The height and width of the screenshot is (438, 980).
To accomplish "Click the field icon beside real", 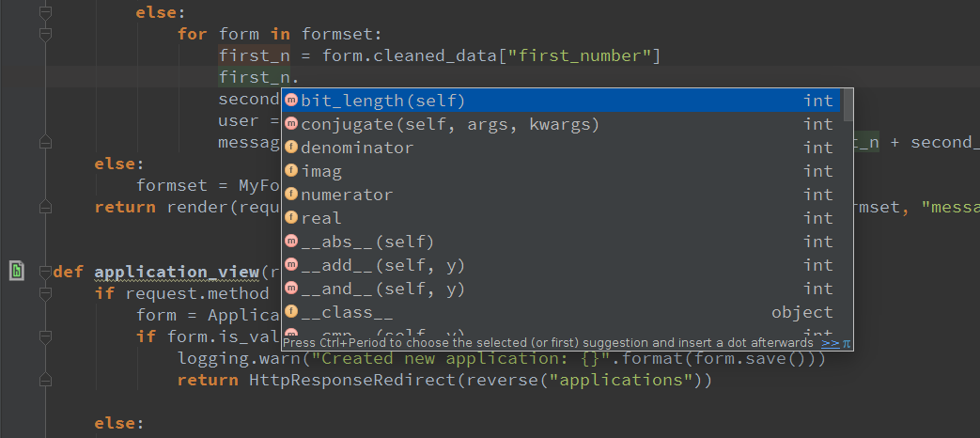I will [291, 217].
